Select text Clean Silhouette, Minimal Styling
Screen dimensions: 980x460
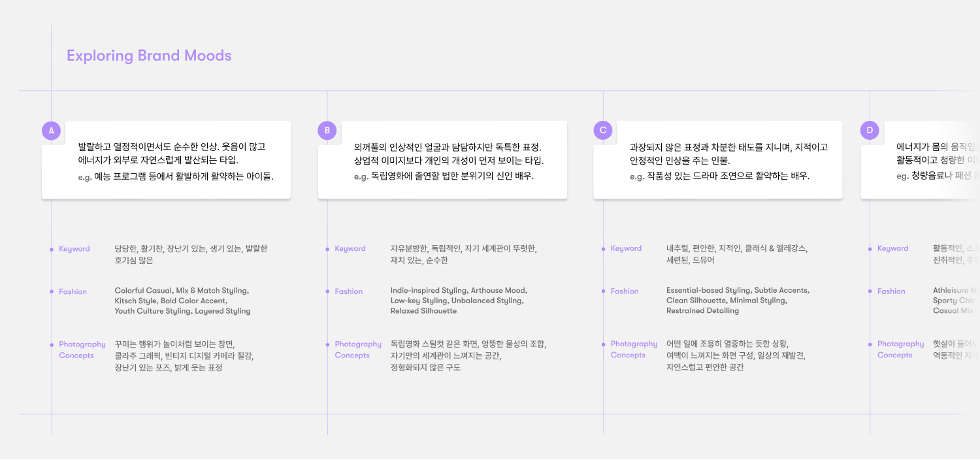[727, 301]
